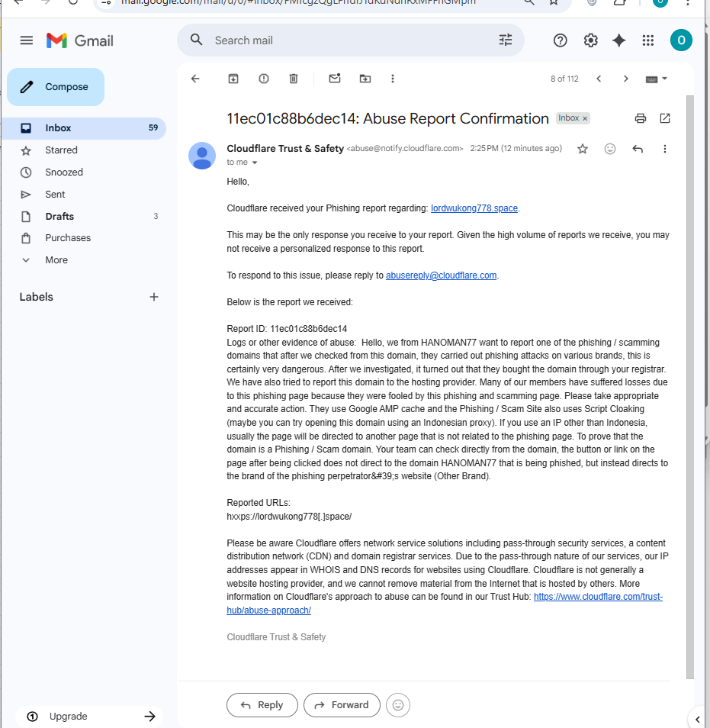Viewport: 710px width, 728px height.
Task: Go to newer email arrow
Action: 599,79
